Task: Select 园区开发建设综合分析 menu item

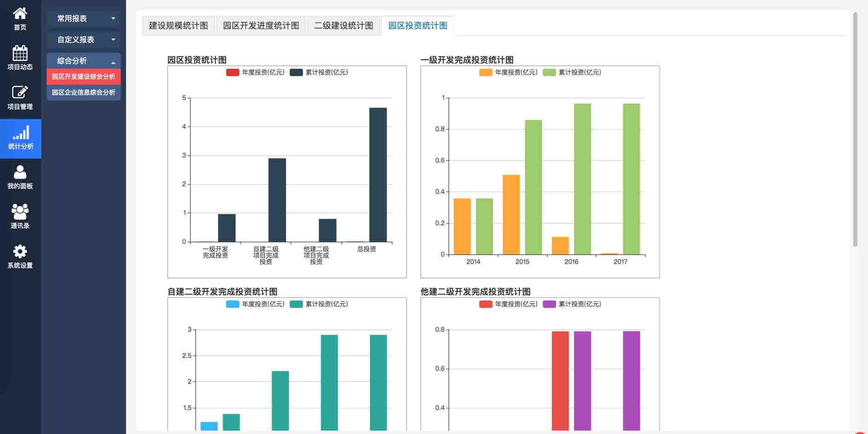Action: click(x=83, y=76)
